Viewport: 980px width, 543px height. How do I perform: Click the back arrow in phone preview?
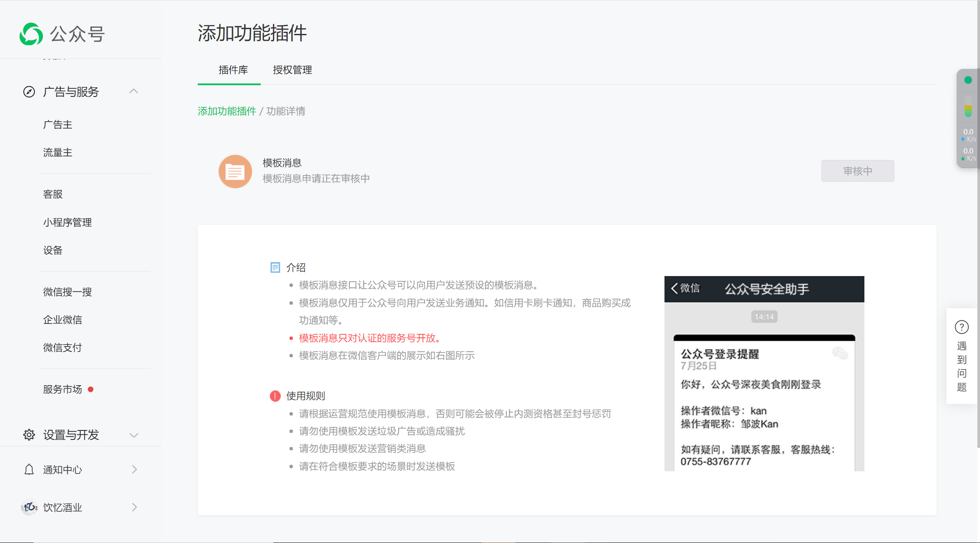674,288
